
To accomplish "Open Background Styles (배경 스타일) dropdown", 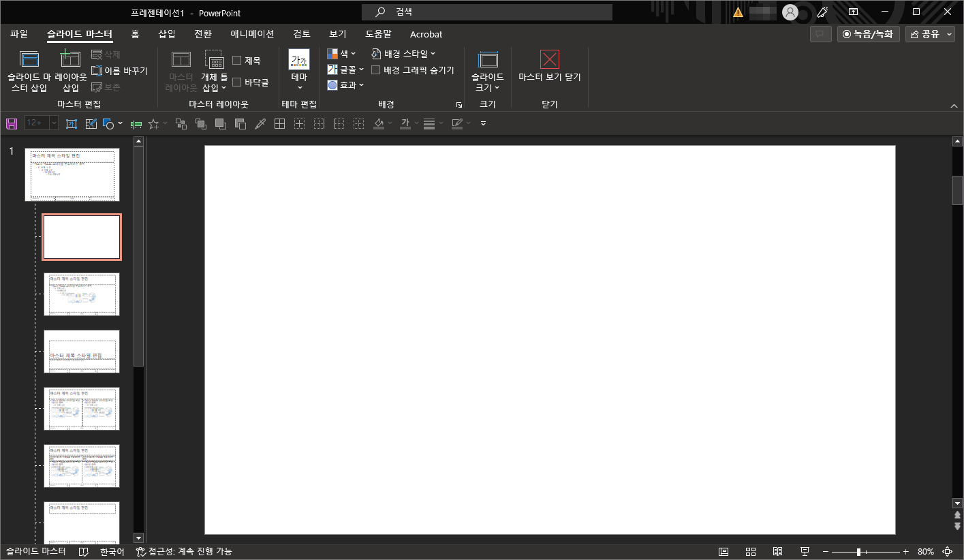I will point(404,53).
